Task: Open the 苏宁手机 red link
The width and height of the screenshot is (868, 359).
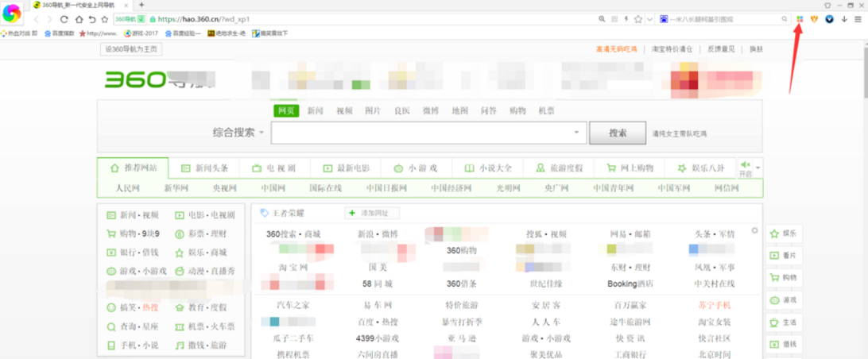Action: click(715, 305)
